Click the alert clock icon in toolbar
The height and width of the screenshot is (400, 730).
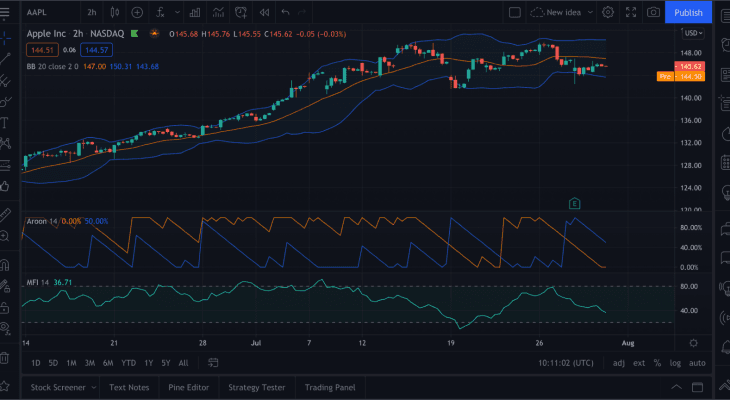(241, 12)
